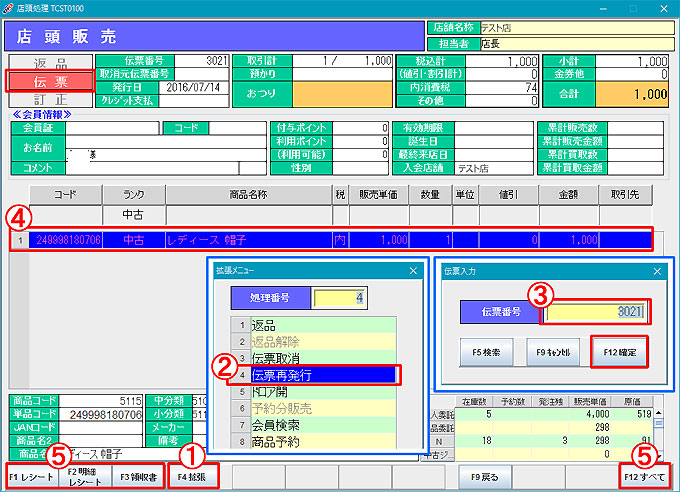Click the クレジット支払 field
The width and height of the screenshot is (680, 492).
click(193, 101)
